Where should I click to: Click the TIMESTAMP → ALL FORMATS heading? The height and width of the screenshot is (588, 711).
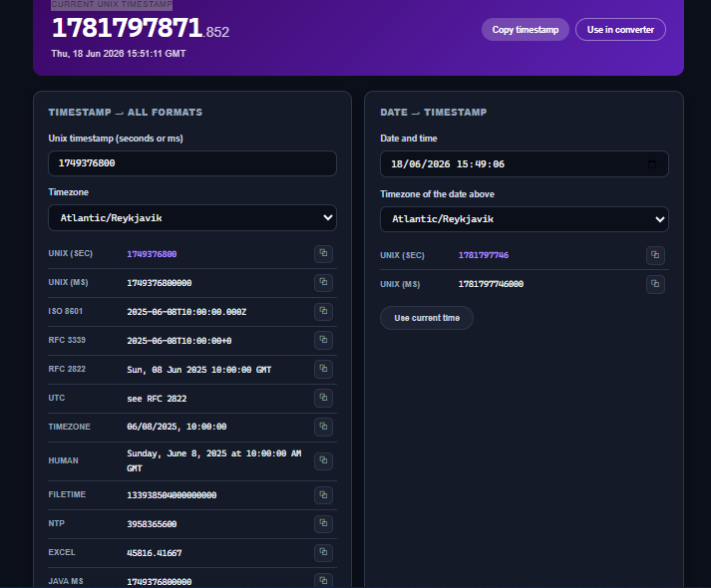[126, 113]
